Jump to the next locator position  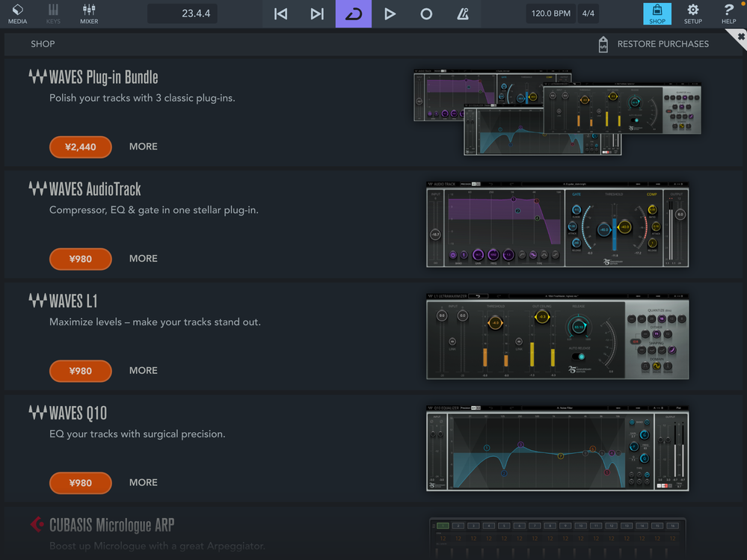(x=317, y=13)
